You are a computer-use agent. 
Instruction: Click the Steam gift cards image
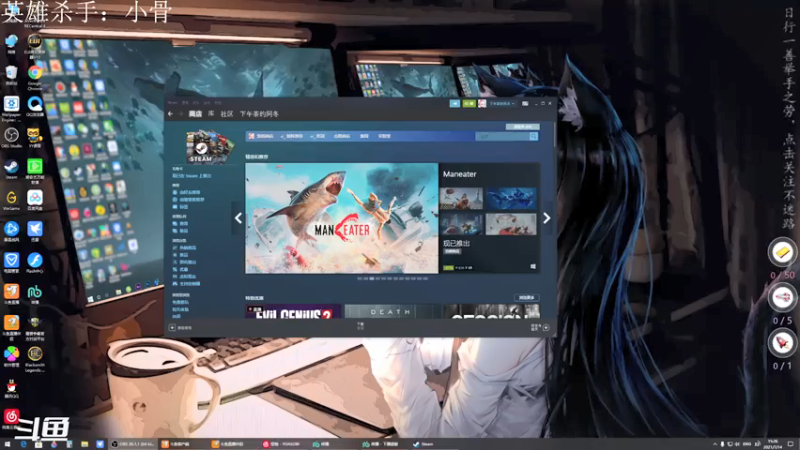point(210,146)
